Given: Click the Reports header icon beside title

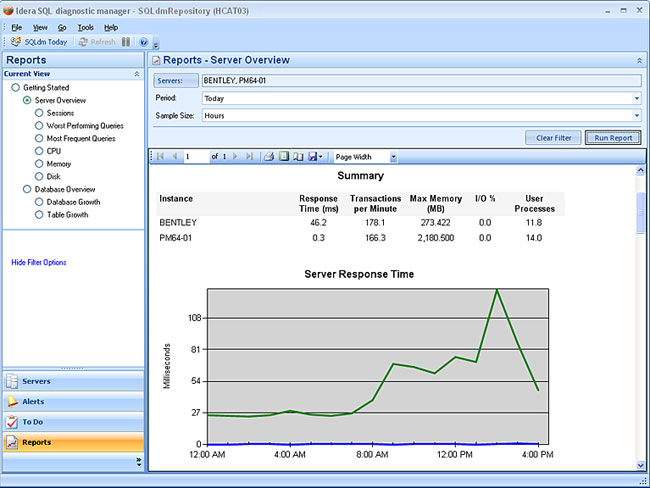Looking at the screenshot, I should coord(156,61).
